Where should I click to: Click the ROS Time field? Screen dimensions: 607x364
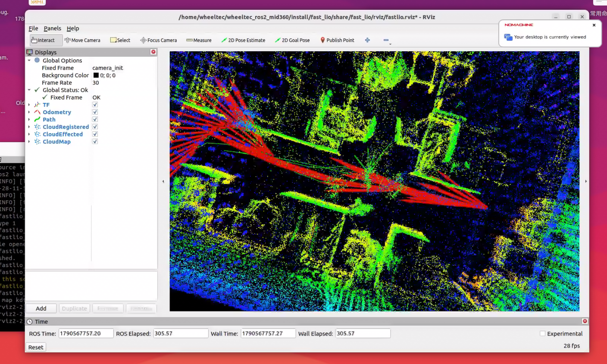(x=86, y=333)
